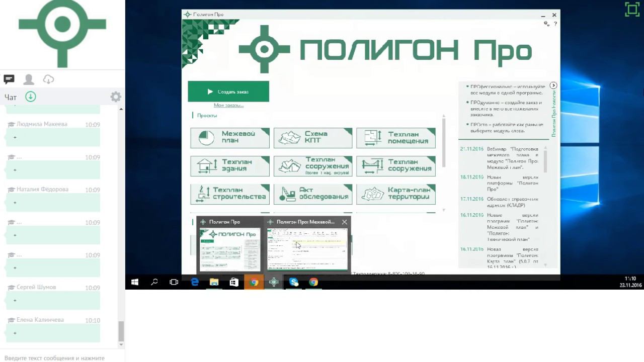The height and width of the screenshot is (362, 644).
Task: Click the Windows Start button
Action: point(135,282)
